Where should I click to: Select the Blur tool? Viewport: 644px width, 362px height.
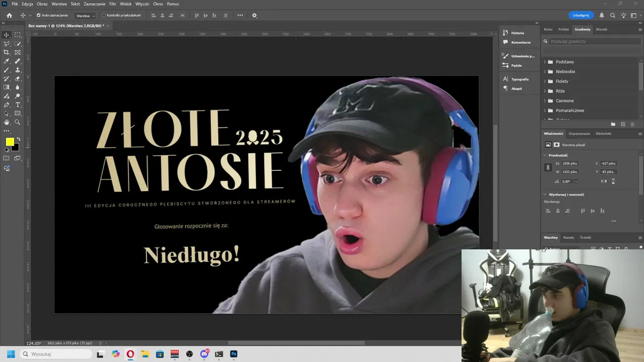pyautogui.click(x=18, y=87)
